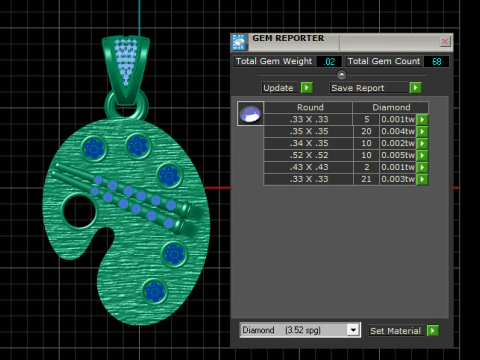Collapse the panel with the round up-arrow

[x=341, y=74]
